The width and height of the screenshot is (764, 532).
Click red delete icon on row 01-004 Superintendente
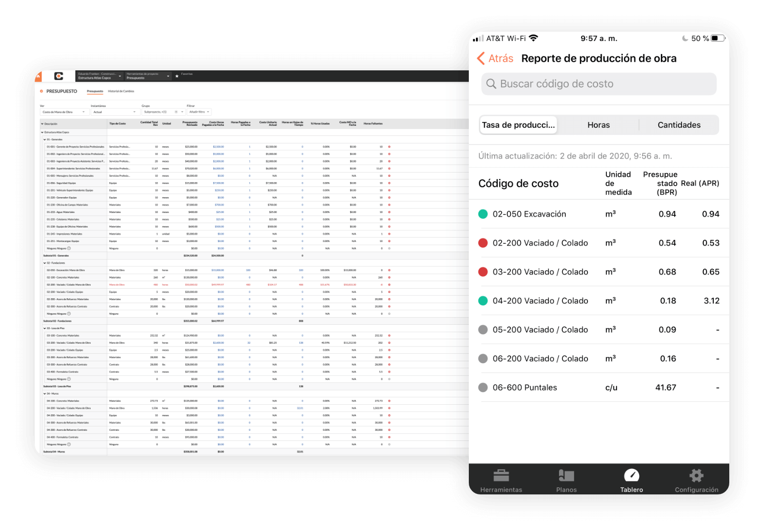389,169
